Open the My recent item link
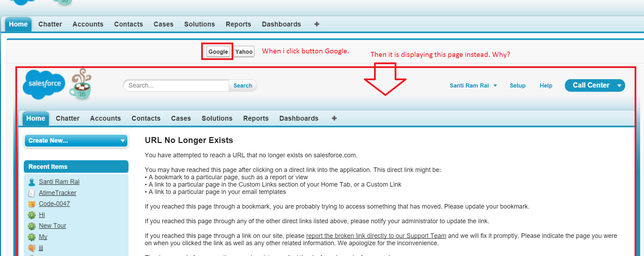644x256 pixels. [x=43, y=237]
